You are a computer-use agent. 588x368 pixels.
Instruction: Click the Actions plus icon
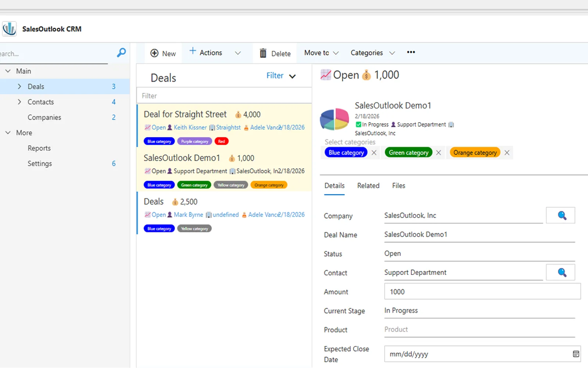point(193,51)
